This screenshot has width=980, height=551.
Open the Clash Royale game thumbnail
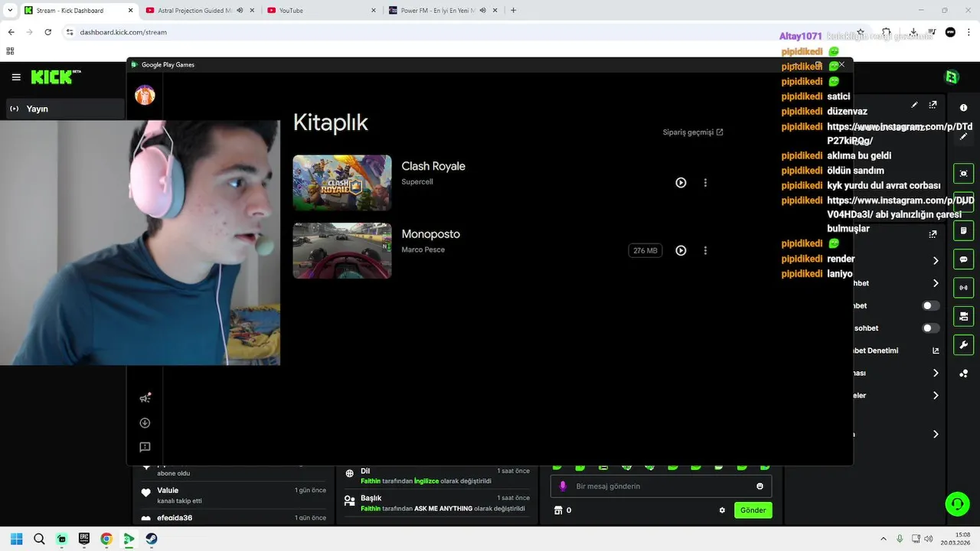pos(342,183)
